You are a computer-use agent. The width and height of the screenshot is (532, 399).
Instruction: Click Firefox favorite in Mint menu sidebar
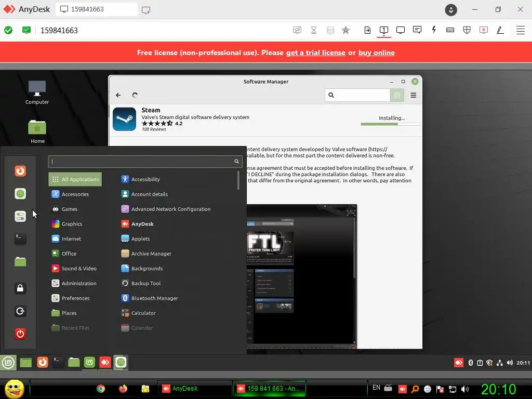click(20, 170)
